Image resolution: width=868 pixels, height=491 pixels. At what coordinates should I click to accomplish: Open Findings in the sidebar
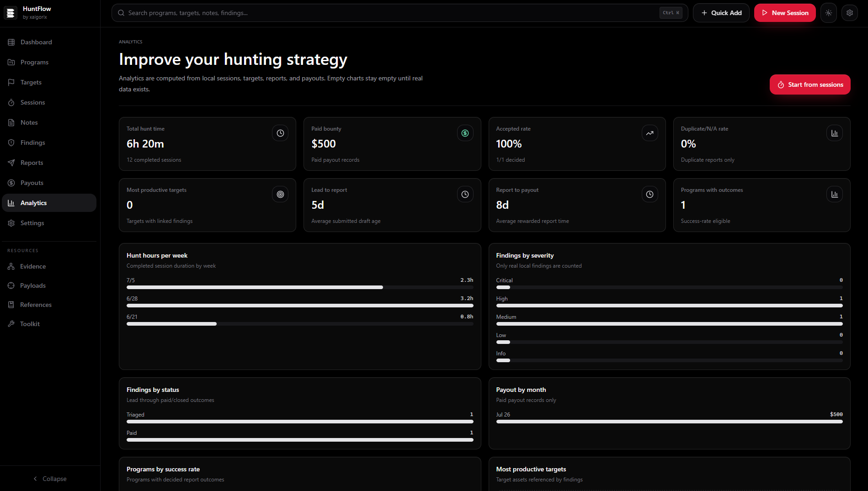49,143
